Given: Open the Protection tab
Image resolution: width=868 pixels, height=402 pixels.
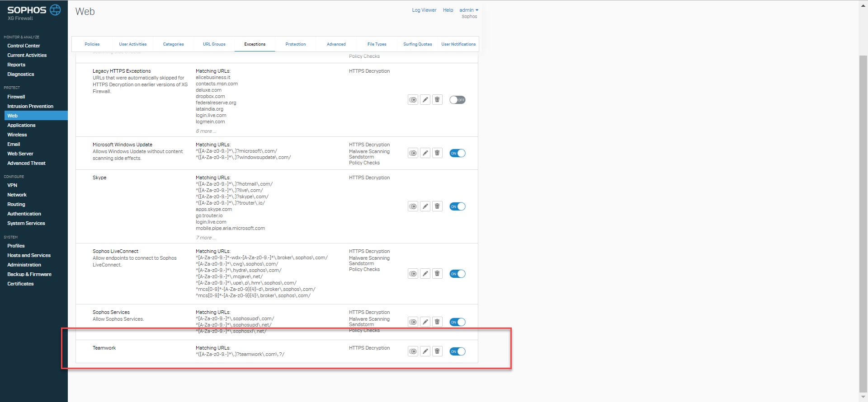Looking at the screenshot, I should 296,44.
